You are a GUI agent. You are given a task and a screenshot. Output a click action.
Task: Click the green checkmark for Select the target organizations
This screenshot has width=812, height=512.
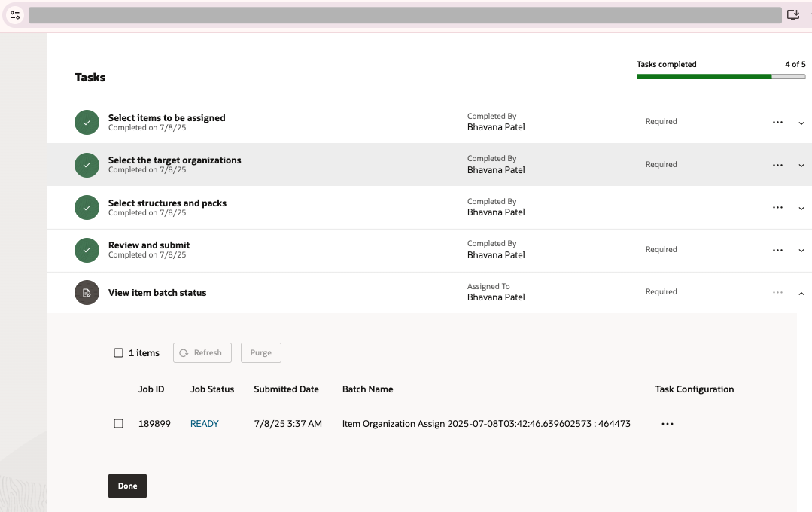point(87,165)
